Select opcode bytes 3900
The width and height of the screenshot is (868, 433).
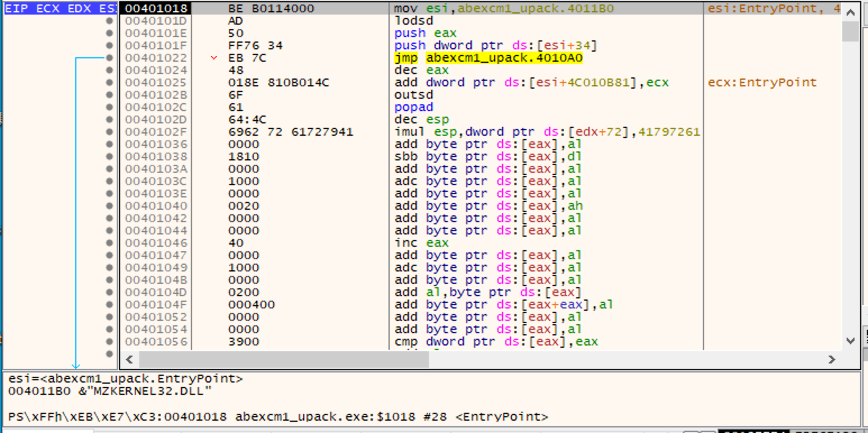(x=244, y=342)
